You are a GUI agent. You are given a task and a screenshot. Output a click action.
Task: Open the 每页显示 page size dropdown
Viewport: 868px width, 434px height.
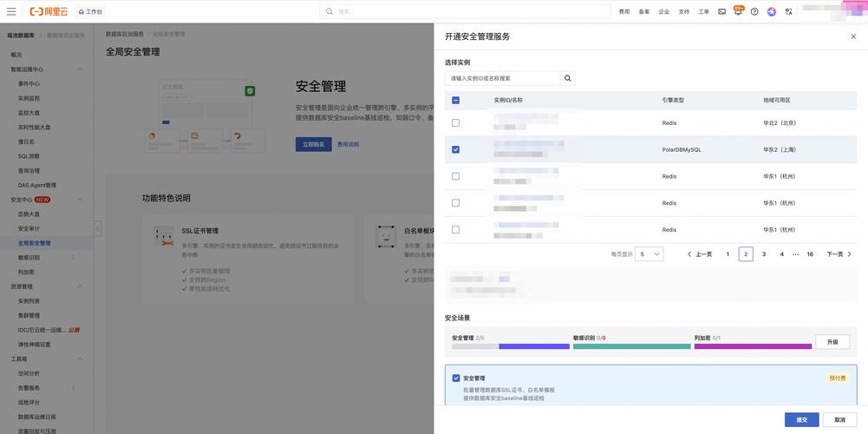click(649, 253)
